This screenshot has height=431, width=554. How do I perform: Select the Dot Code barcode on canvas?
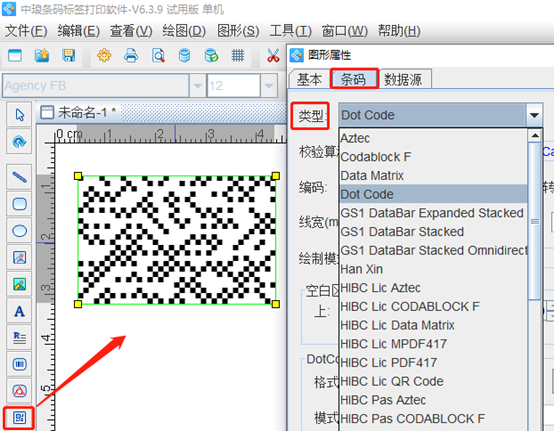pyautogui.click(x=177, y=240)
